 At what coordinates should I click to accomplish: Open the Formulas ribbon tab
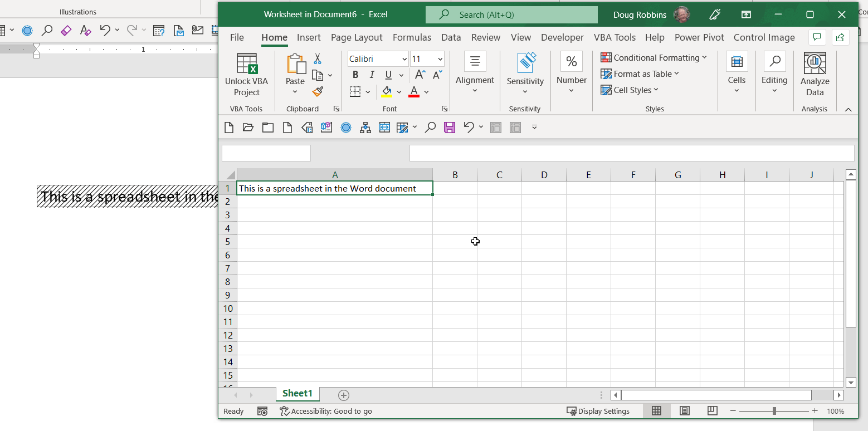click(x=412, y=37)
